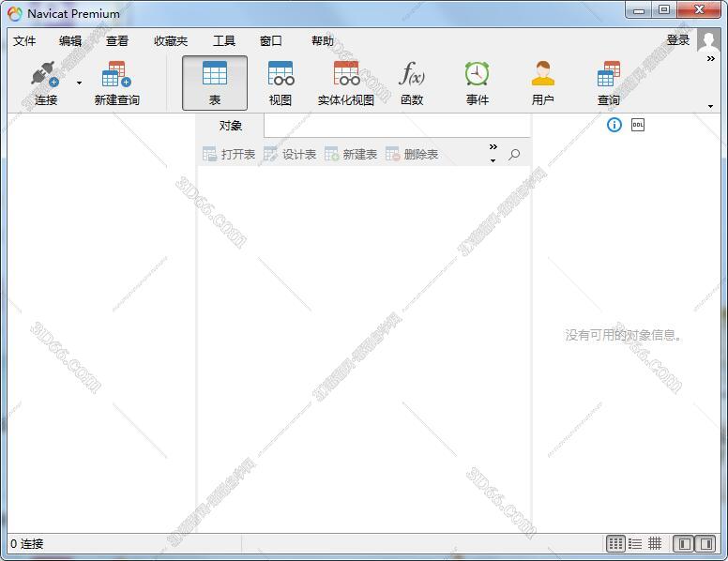This screenshot has height=561, width=728.
Task: Switch to the list view
Action: [635, 543]
